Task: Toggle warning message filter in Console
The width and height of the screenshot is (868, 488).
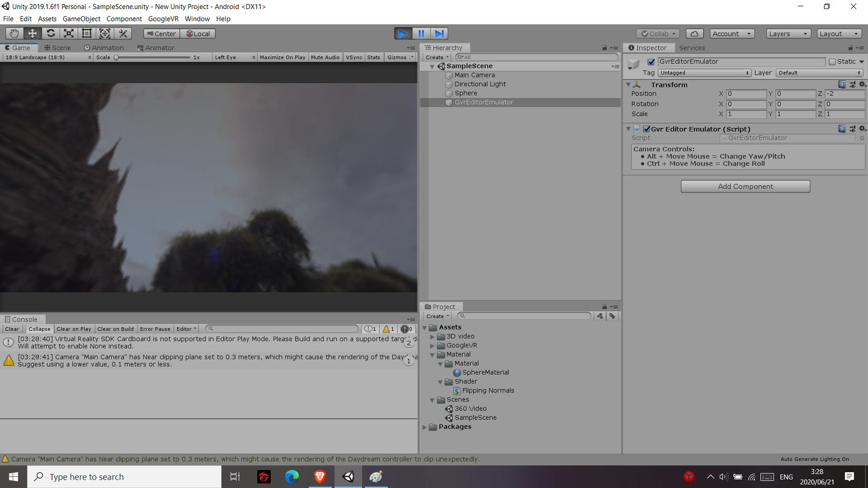Action: coord(388,329)
